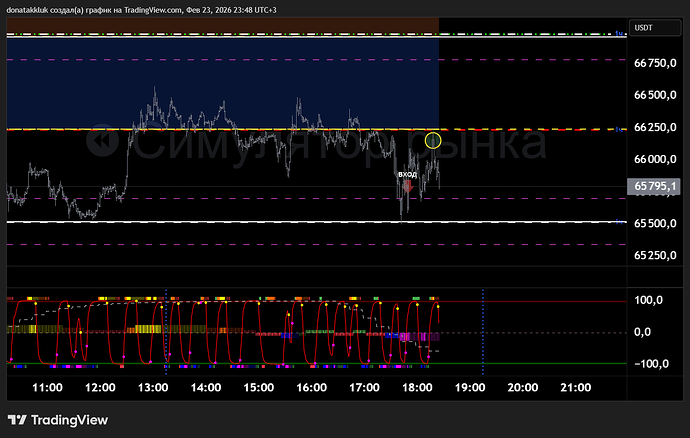This screenshot has height=438, width=690.
Task: Click the 66 750,0 price scale label
Action: click(x=655, y=63)
